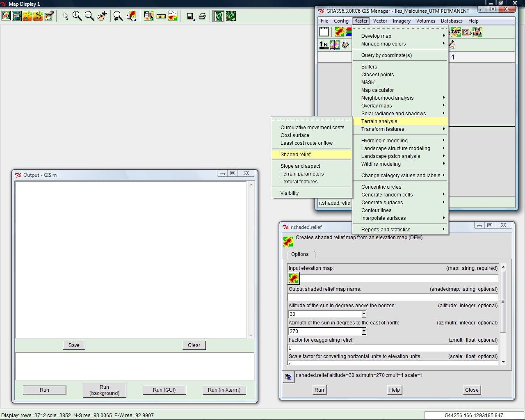Switch to the Options tab in r.shaded.relief

[x=300, y=254]
